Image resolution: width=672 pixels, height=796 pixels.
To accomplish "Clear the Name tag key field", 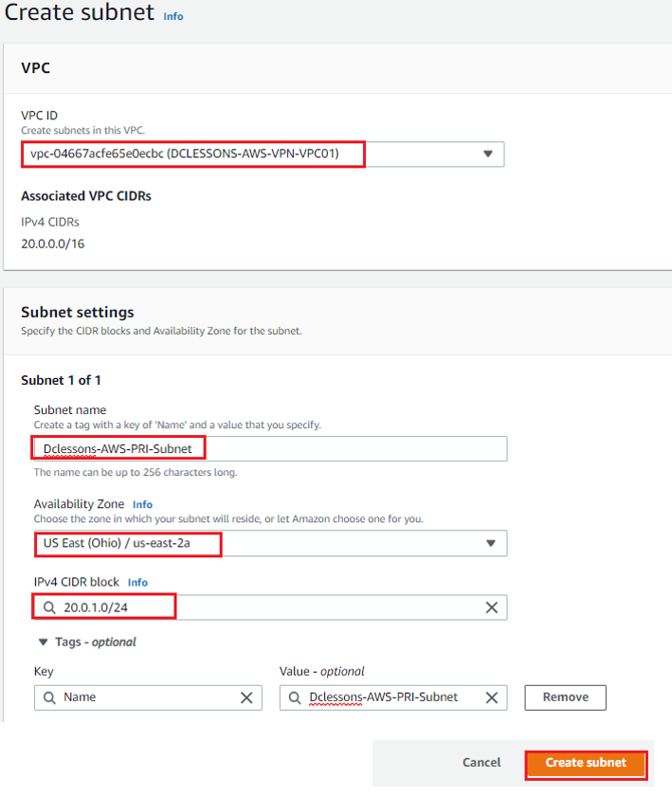I will click(246, 697).
